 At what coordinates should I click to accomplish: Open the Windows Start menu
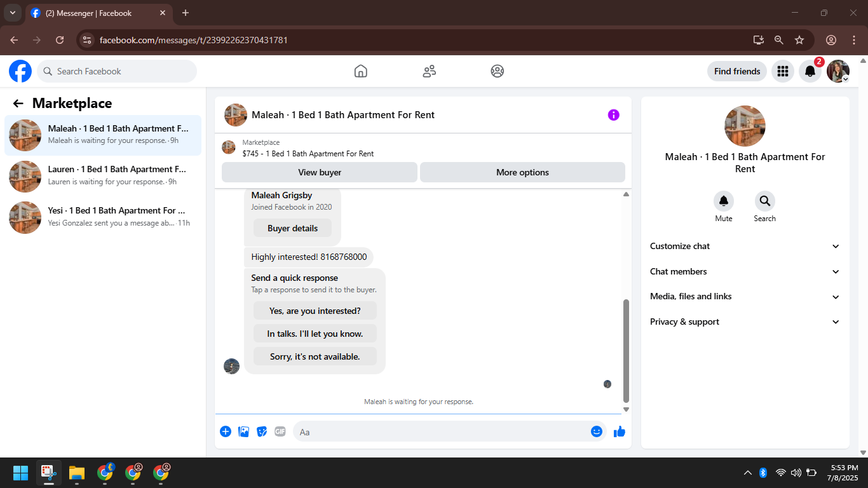(x=21, y=473)
